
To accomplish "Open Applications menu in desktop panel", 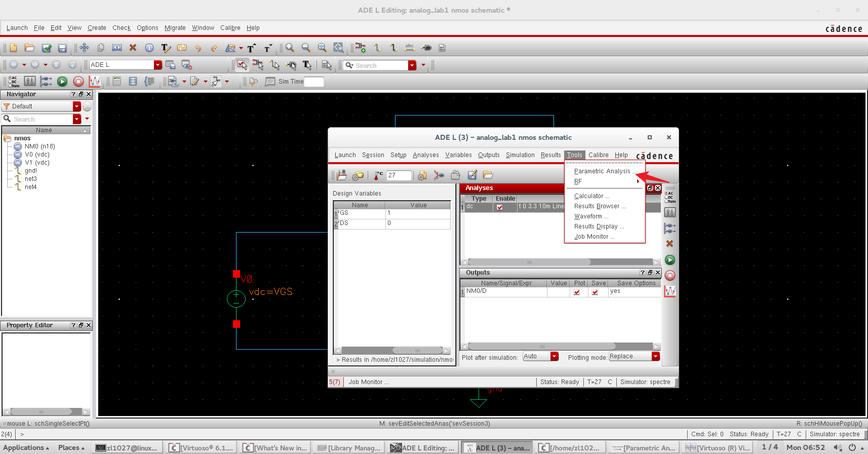I will [27, 447].
